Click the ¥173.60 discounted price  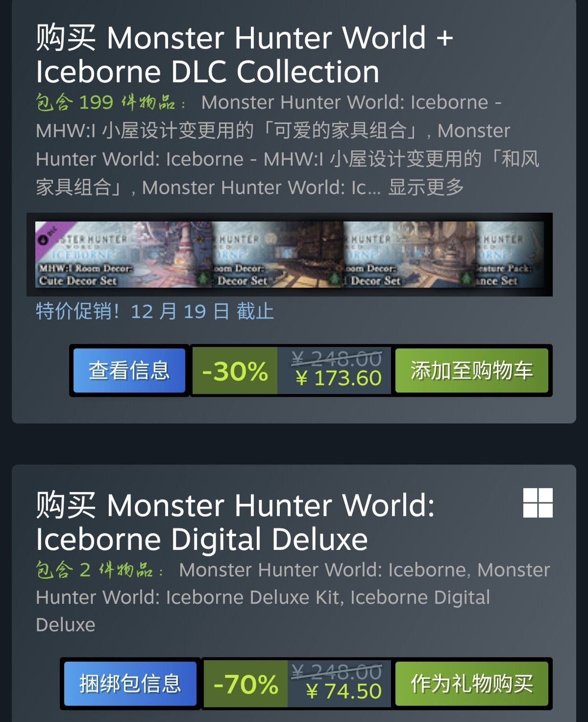pyautogui.click(x=339, y=378)
